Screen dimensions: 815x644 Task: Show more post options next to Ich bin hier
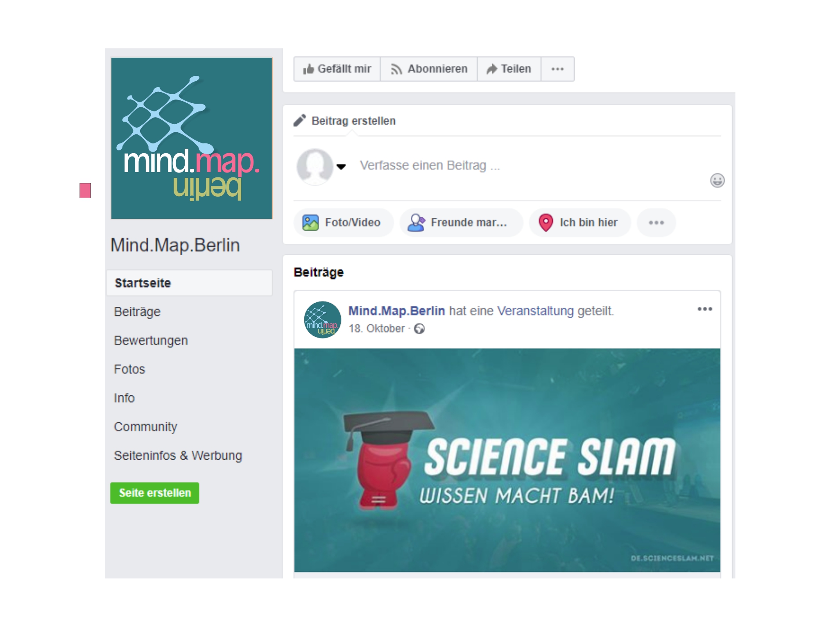[656, 222]
